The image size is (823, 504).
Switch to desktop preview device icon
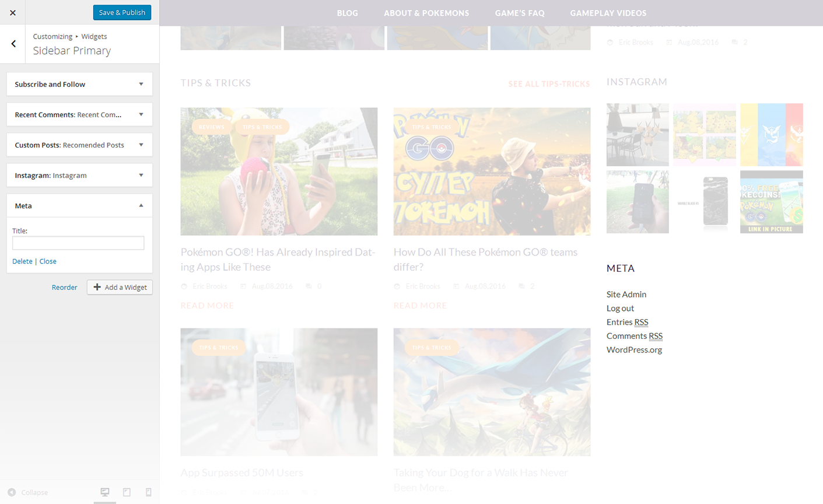tap(105, 492)
